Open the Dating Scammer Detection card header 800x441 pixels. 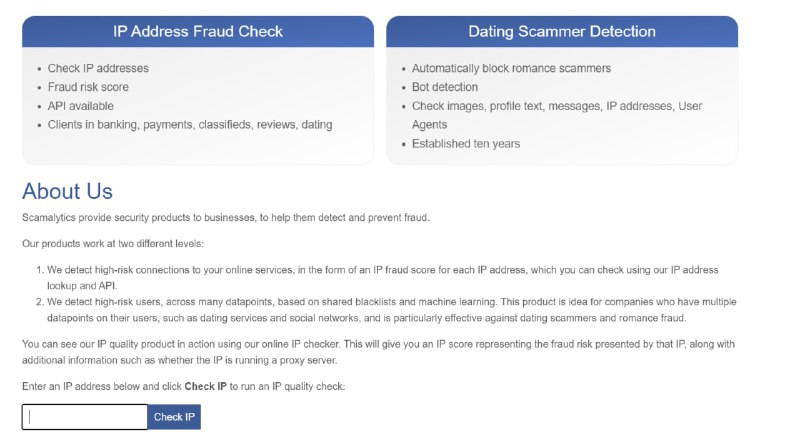click(x=562, y=31)
